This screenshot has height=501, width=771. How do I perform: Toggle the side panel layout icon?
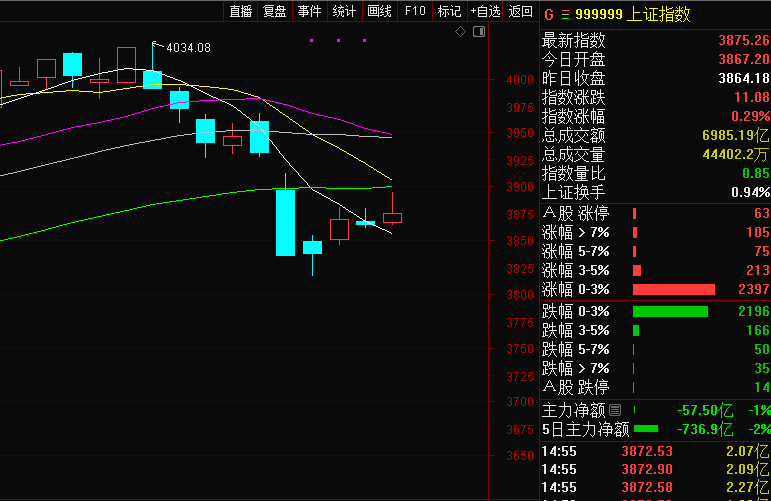478,32
